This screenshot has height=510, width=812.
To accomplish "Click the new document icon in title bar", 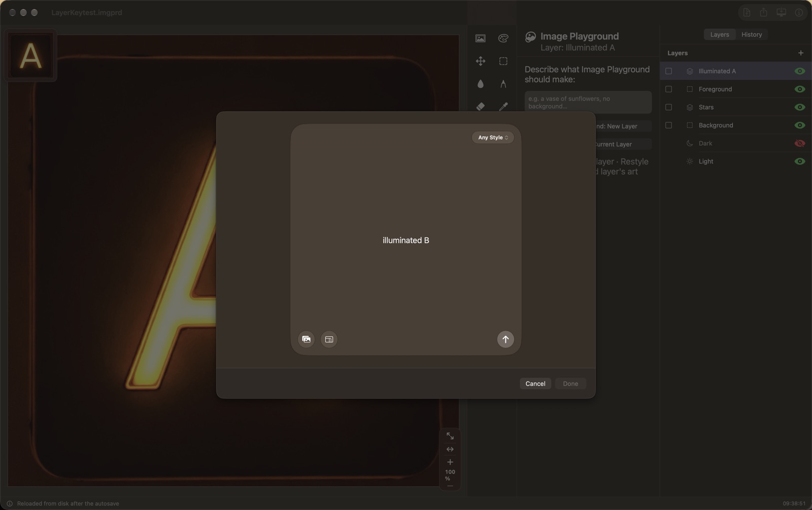I will [747, 13].
